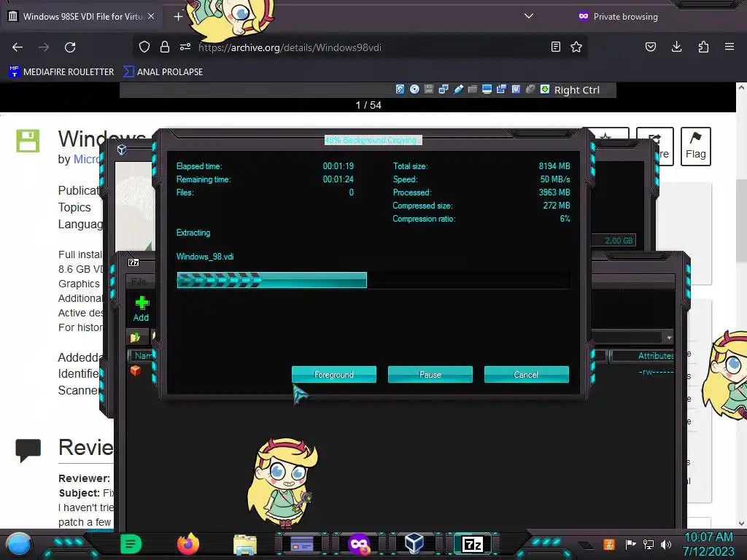The image size is (747, 560).
Task: Open the MEDIAFIRE ROULETTER bookmark
Action: tap(61, 72)
